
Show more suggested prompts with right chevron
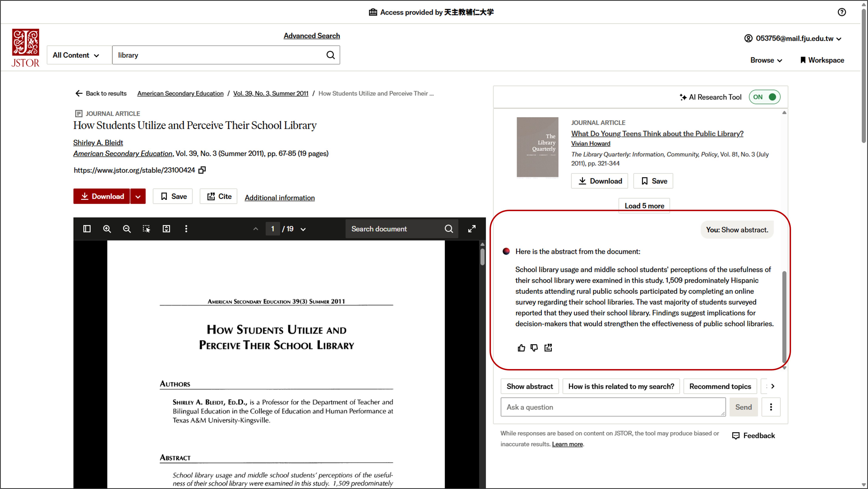point(773,386)
